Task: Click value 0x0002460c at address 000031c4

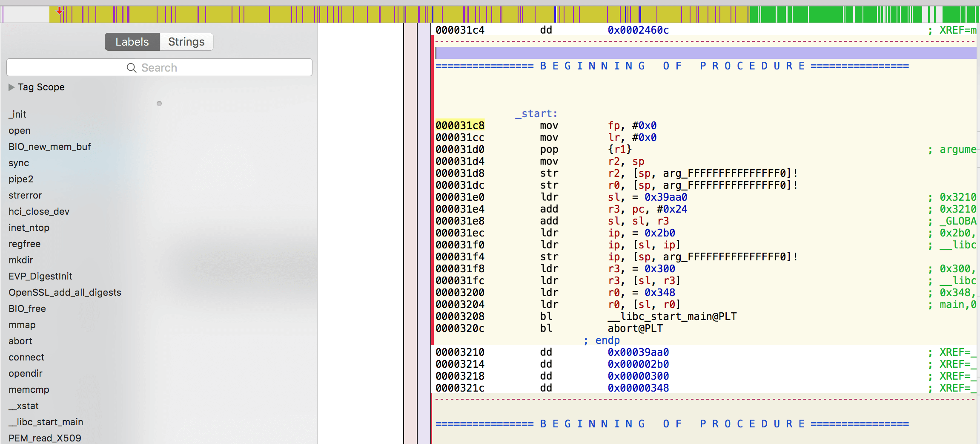Action: pyautogui.click(x=638, y=30)
